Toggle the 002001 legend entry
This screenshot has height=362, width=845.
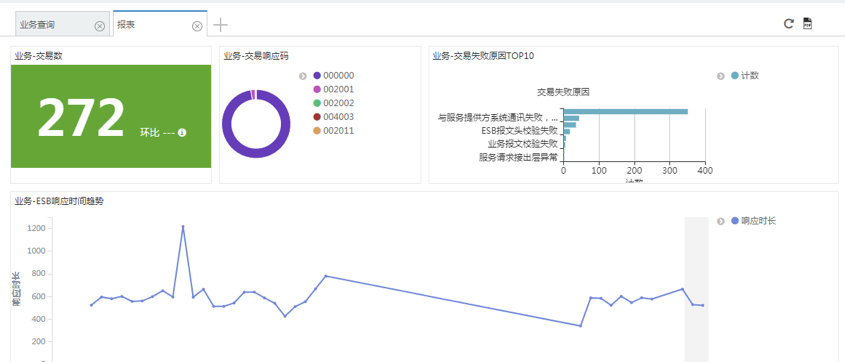point(334,89)
